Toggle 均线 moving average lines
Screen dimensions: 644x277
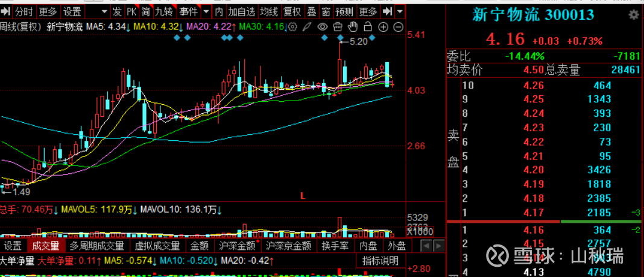(x=269, y=11)
